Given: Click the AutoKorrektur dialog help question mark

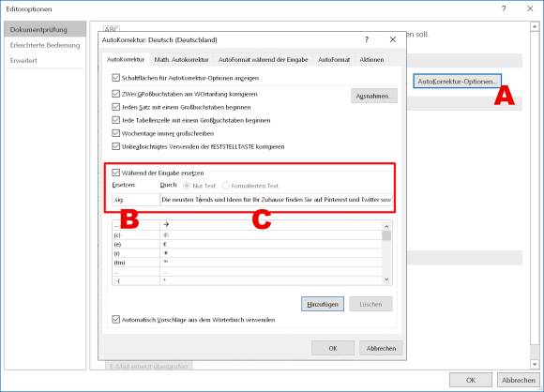Looking at the screenshot, I should (x=367, y=39).
